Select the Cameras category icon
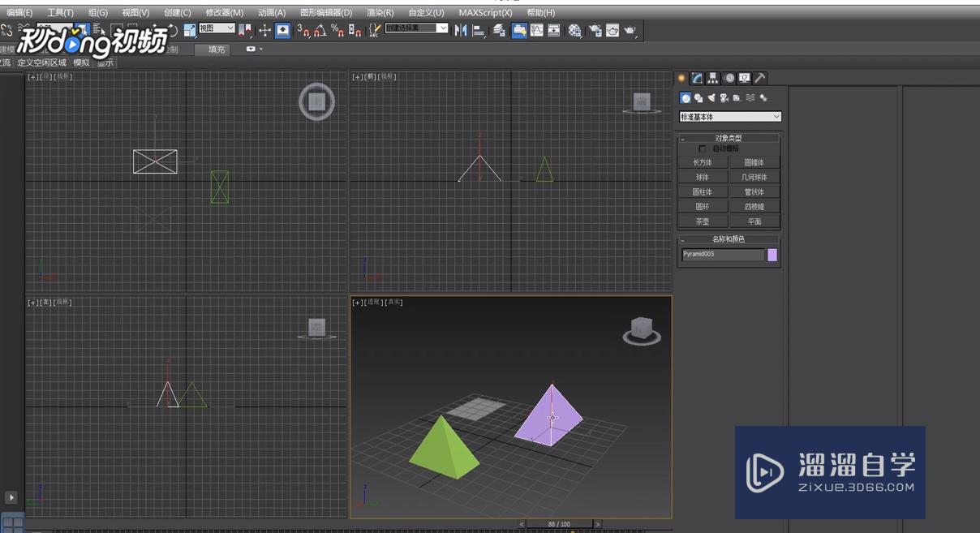 click(x=724, y=98)
